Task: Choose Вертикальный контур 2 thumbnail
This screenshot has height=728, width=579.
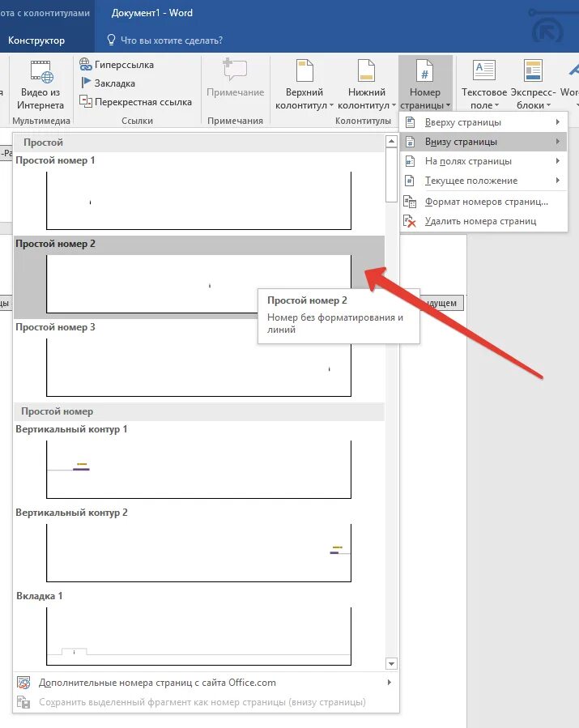Action: [198, 552]
